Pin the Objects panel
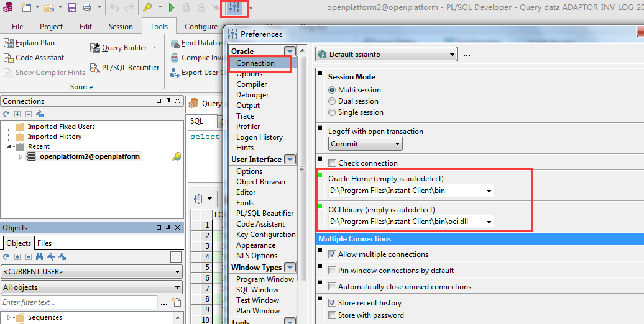Image resolution: width=644 pixels, height=324 pixels. (168, 228)
